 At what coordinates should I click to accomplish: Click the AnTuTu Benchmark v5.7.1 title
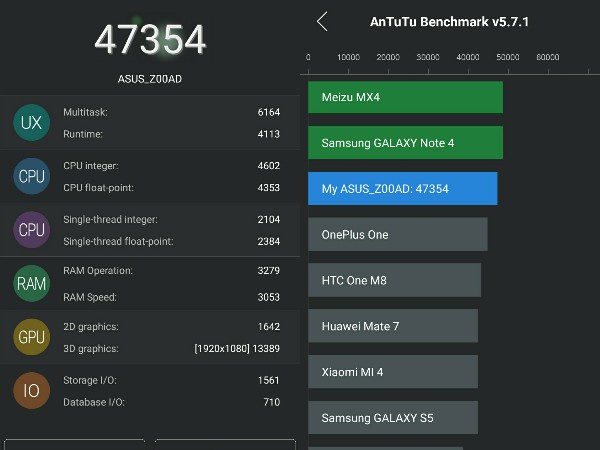[x=449, y=22]
